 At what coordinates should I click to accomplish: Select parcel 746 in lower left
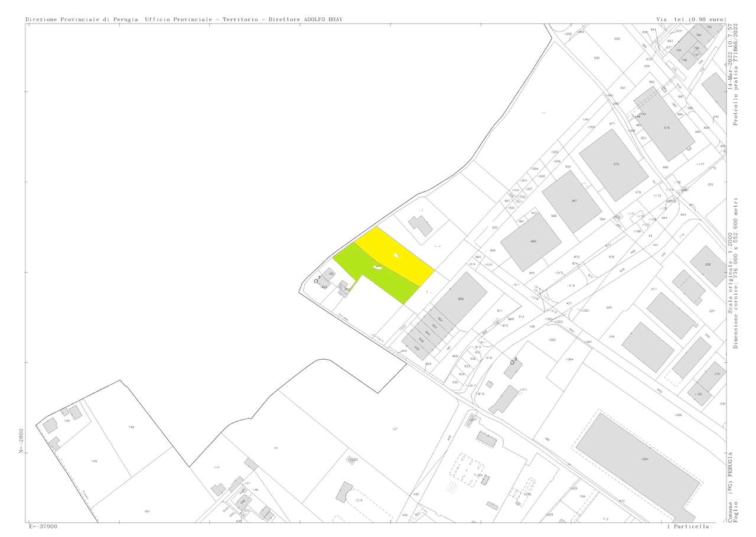[131, 427]
